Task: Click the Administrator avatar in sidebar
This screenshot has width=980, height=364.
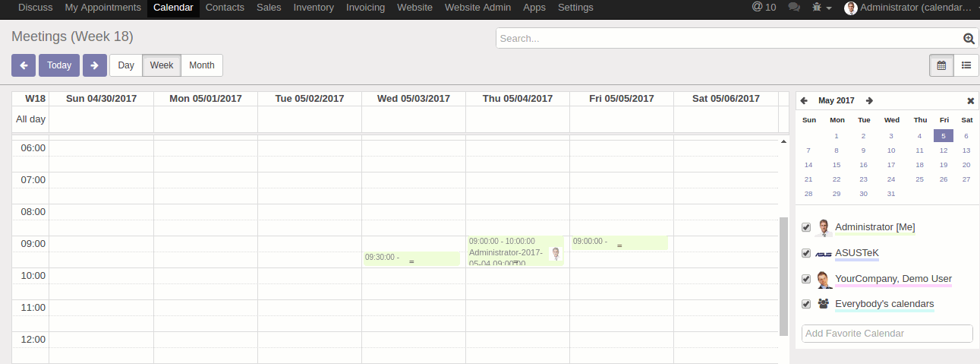Action: tap(824, 227)
